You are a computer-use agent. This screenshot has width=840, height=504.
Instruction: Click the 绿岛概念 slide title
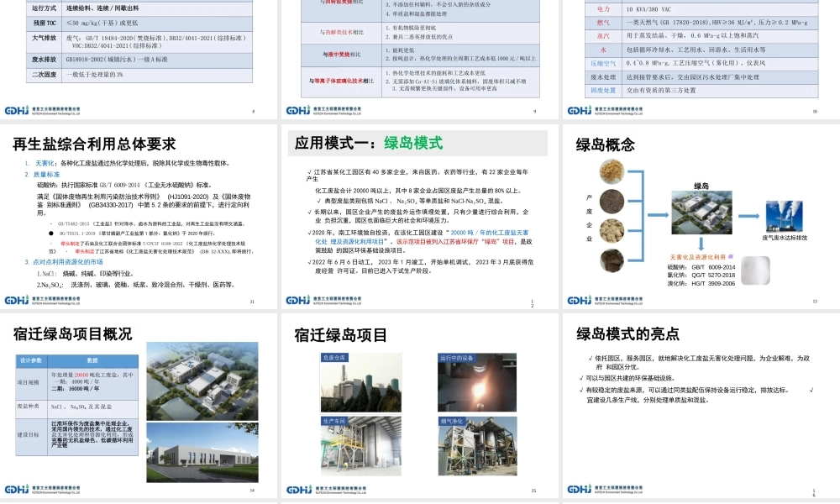pos(606,144)
